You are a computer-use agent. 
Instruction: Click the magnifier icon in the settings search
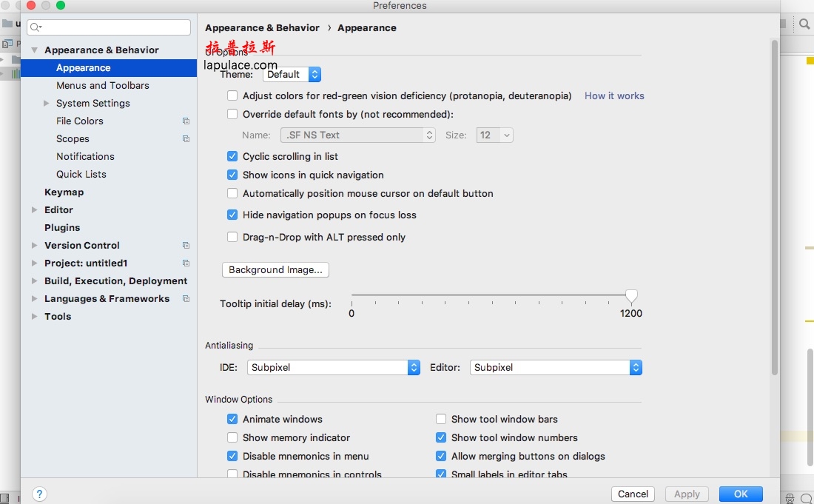tap(36, 27)
